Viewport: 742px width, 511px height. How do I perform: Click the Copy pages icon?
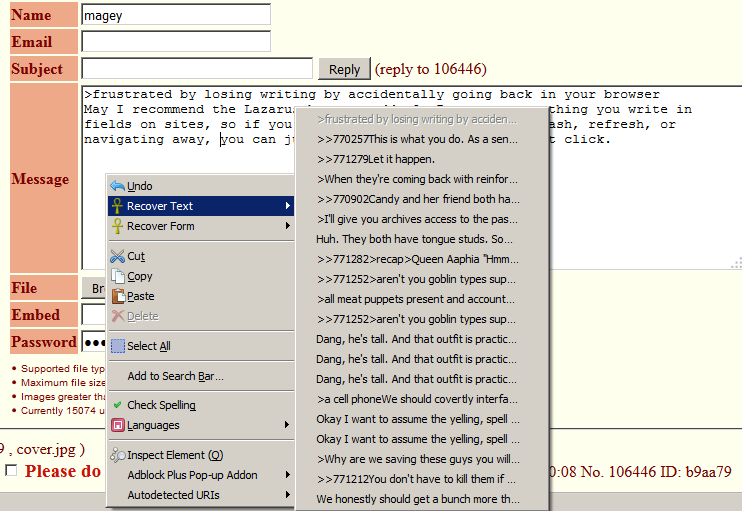click(118, 276)
